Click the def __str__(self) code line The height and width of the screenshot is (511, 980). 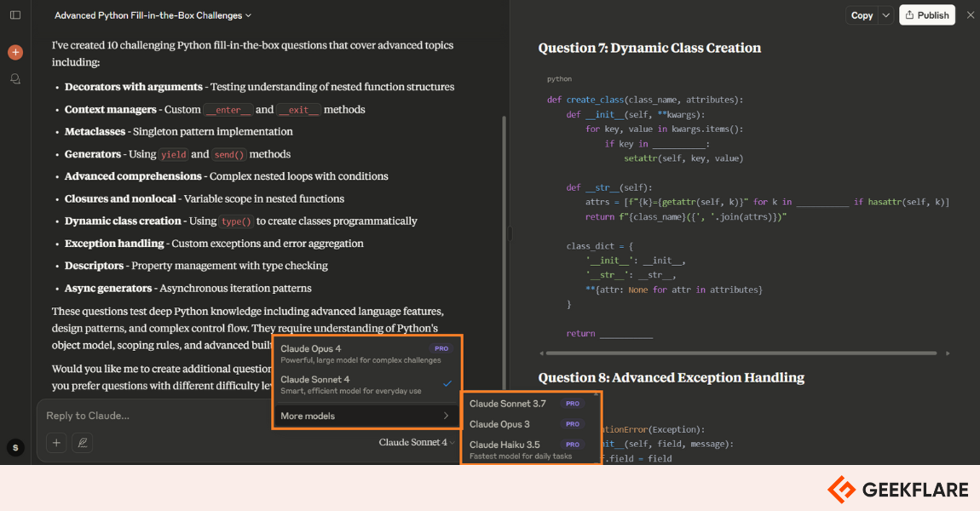click(609, 187)
